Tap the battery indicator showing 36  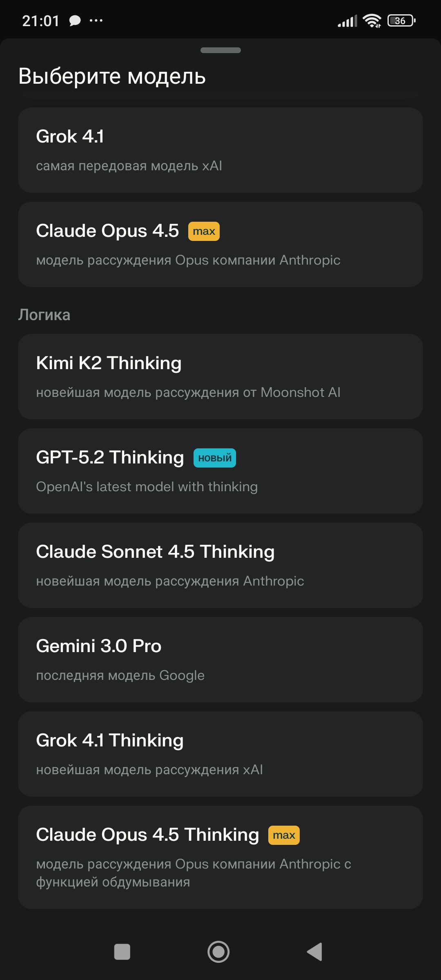pyautogui.click(x=401, y=20)
